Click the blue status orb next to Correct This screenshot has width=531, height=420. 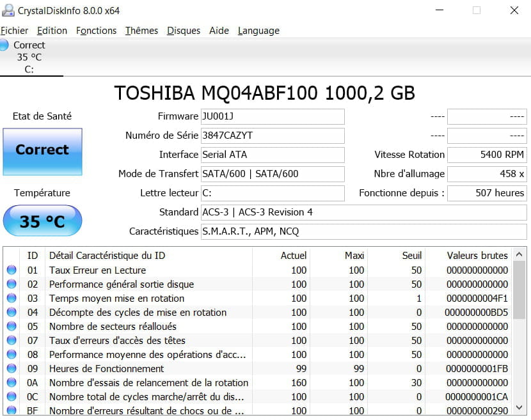tap(4, 45)
